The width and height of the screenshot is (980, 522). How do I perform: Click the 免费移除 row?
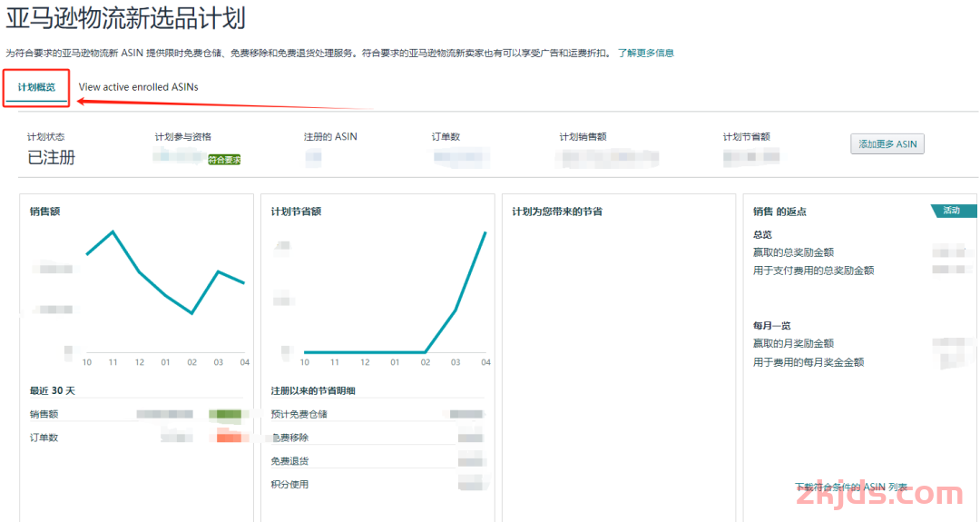point(377,438)
